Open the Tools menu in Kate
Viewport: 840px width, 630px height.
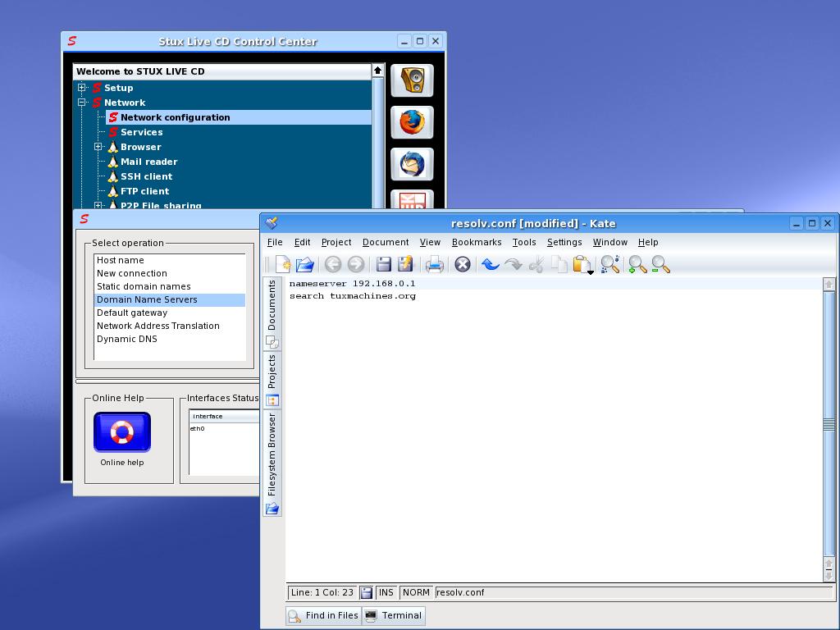tap(524, 242)
